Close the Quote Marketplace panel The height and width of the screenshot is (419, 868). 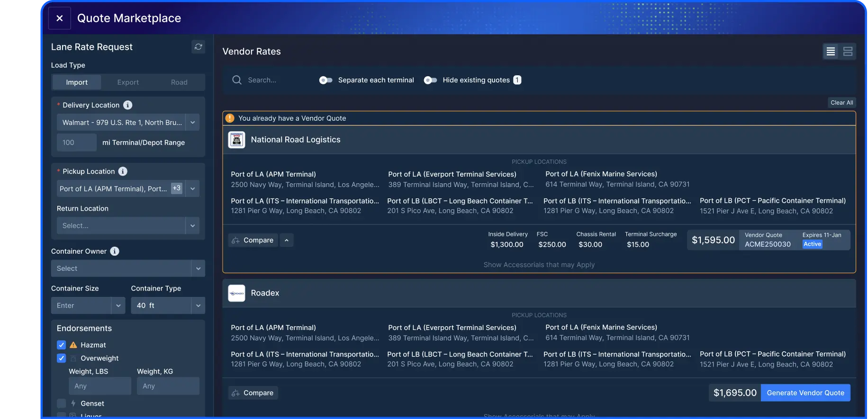click(x=60, y=18)
